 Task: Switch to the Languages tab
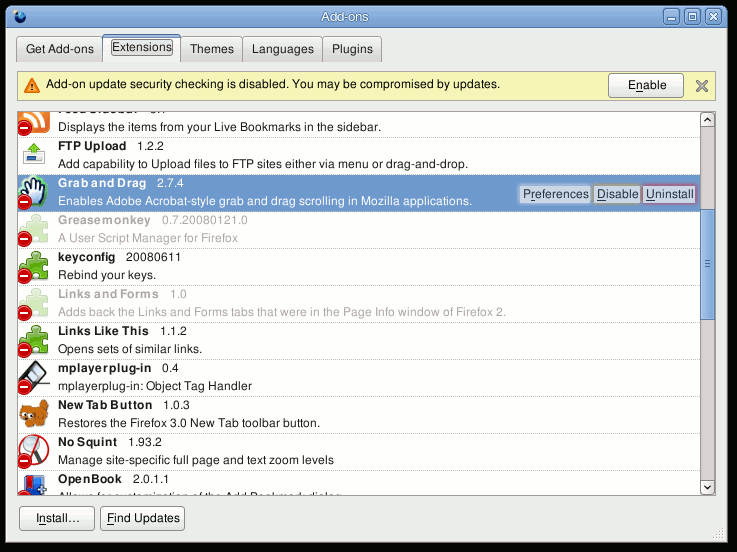(x=282, y=49)
